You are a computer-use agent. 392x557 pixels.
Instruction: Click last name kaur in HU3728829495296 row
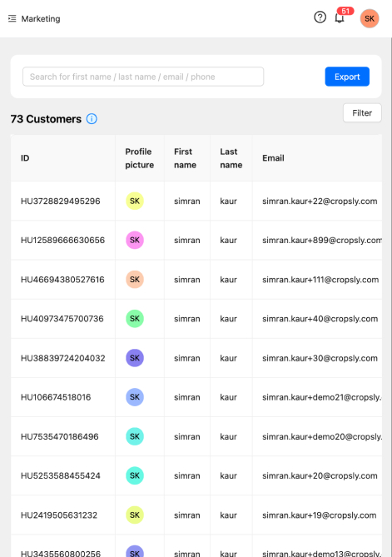[x=228, y=201]
